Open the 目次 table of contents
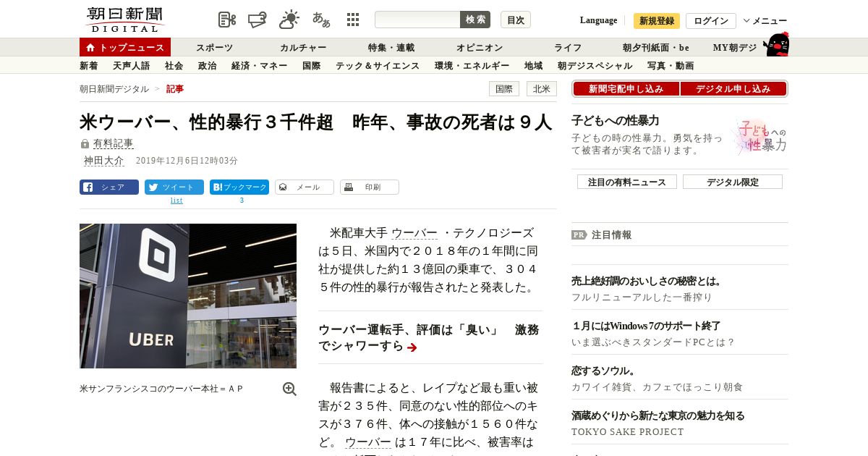This screenshot has width=868, height=456. click(516, 20)
